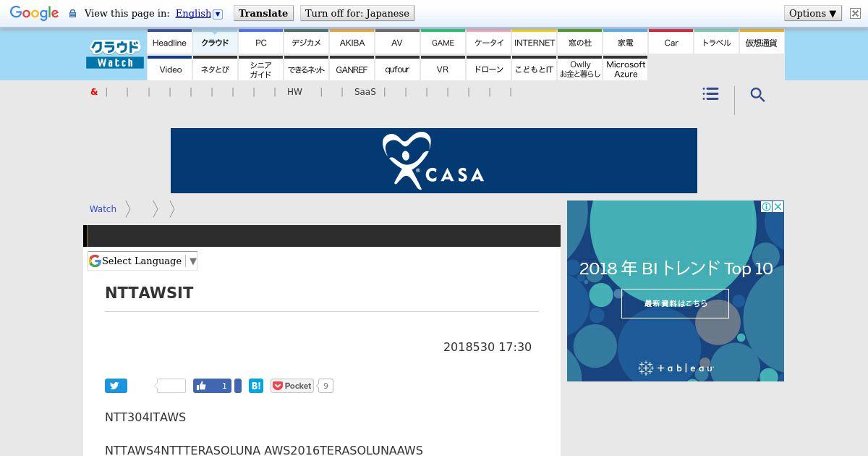This screenshot has height=456, width=868.
Task: Click the Twitter share button
Action: click(116, 386)
